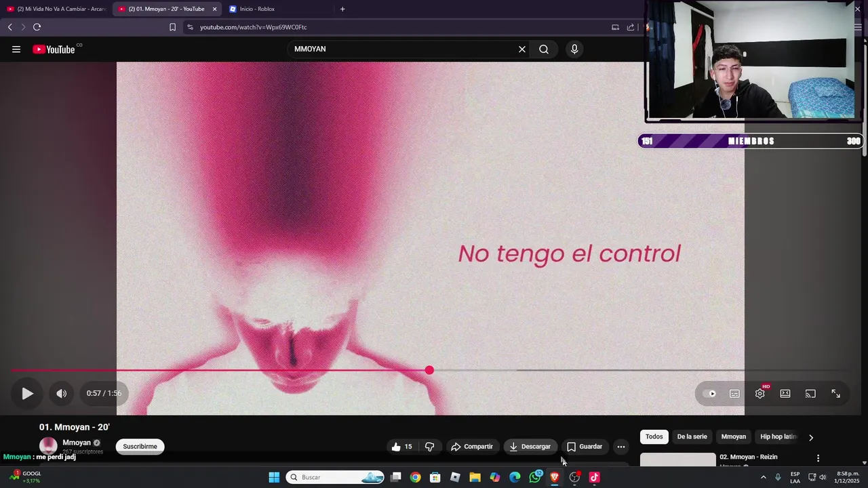
Task: Open site settings icon beside the URL
Action: tap(190, 27)
